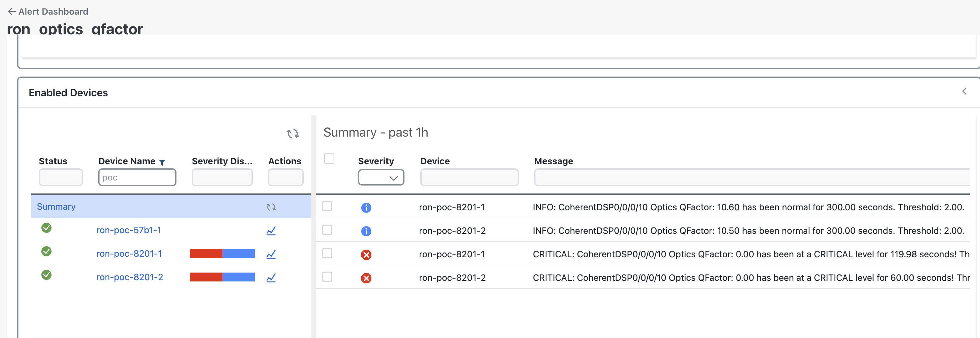Click the Device Name filter field containing poc
Screen dimensions: 980x338
(x=137, y=178)
